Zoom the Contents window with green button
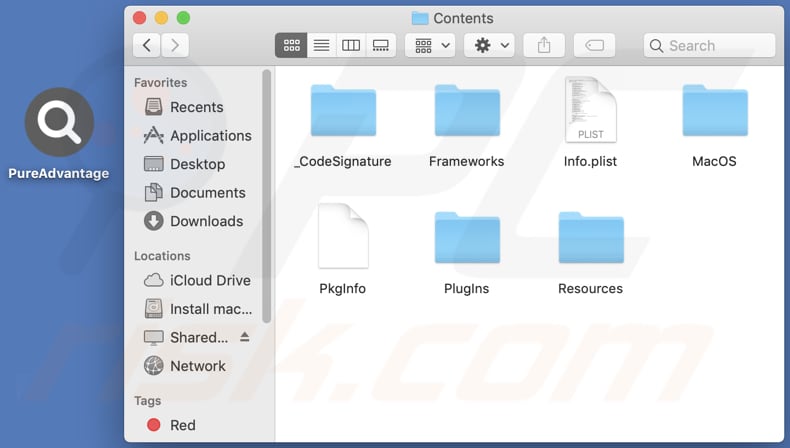 183,18
